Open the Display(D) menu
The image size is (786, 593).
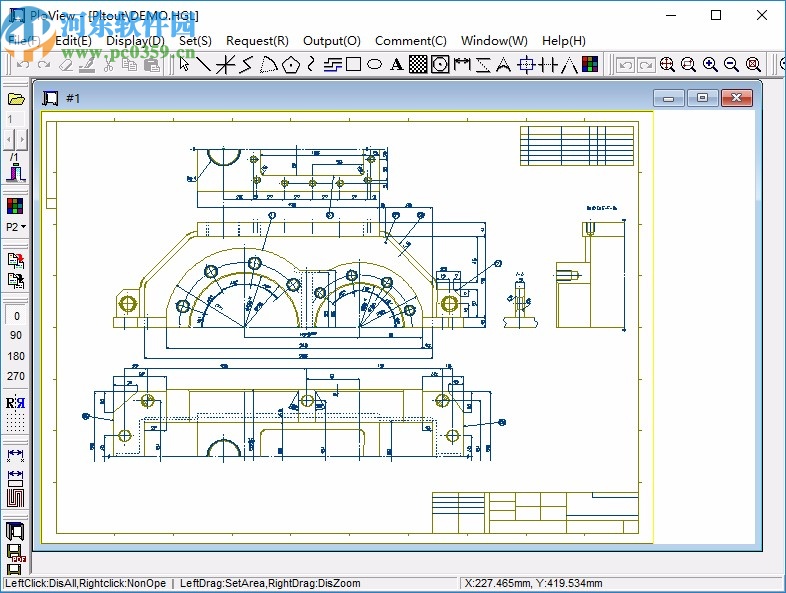(135, 41)
